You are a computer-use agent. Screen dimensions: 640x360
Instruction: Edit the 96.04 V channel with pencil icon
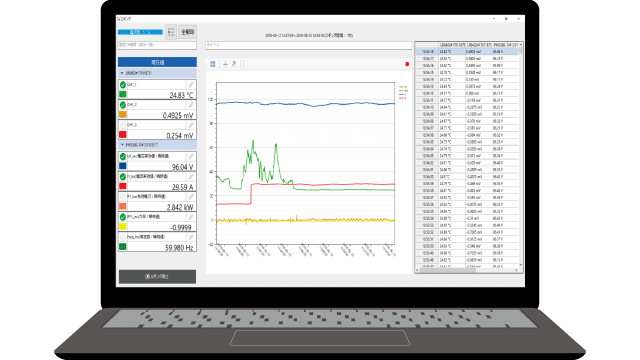point(191,156)
